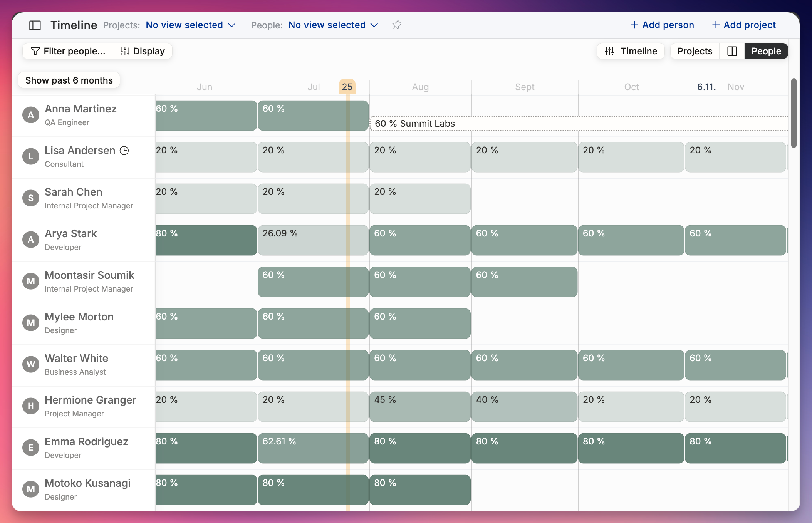Click Hermione Granger's H avatar
Image resolution: width=812 pixels, height=523 pixels.
click(31, 406)
